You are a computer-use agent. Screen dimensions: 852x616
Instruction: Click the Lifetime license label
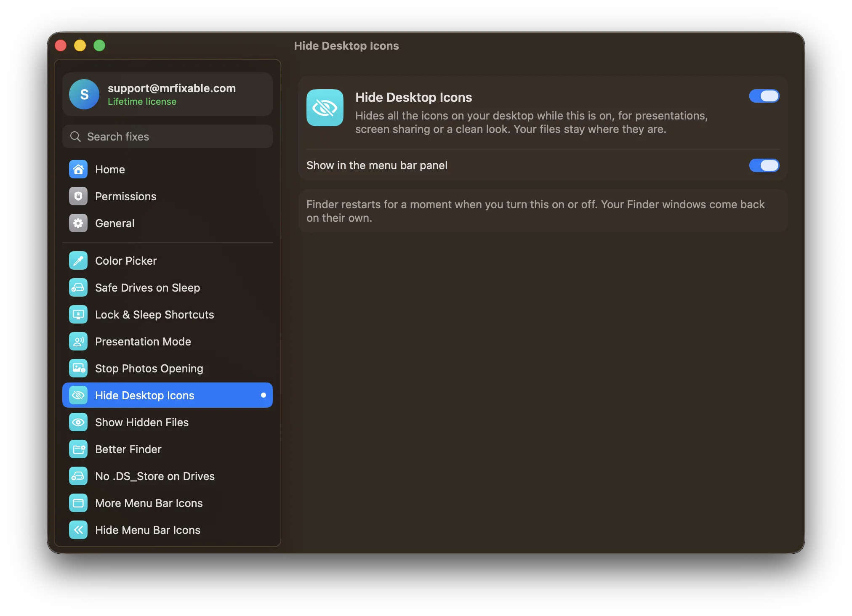142,101
